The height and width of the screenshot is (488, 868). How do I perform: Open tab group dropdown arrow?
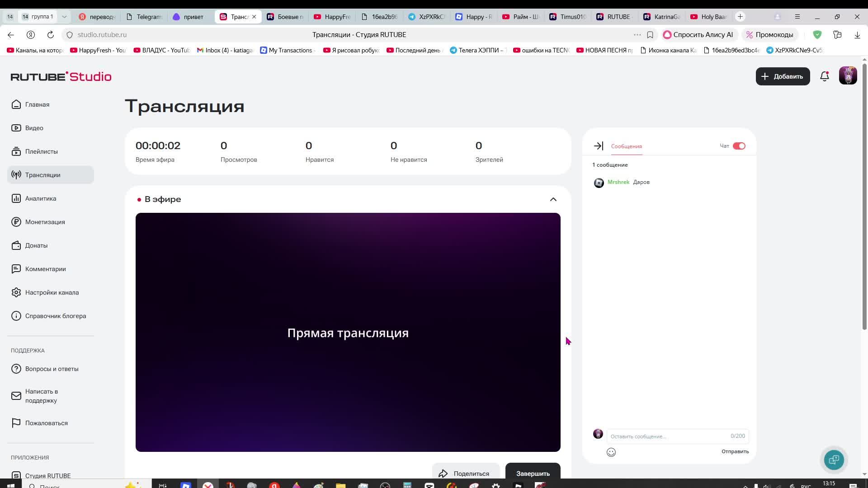tap(64, 17)
